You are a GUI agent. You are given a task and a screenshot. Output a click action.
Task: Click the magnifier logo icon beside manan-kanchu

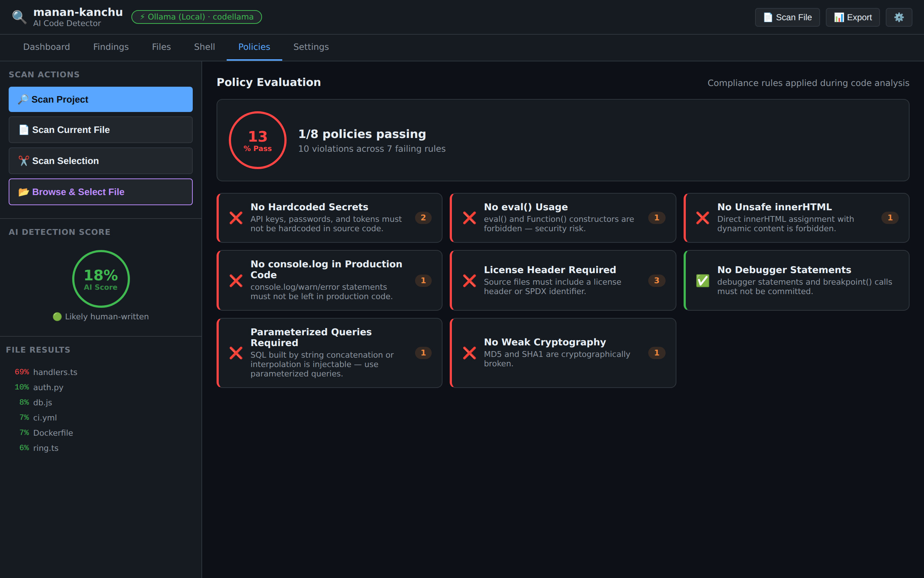coord(19,17)
